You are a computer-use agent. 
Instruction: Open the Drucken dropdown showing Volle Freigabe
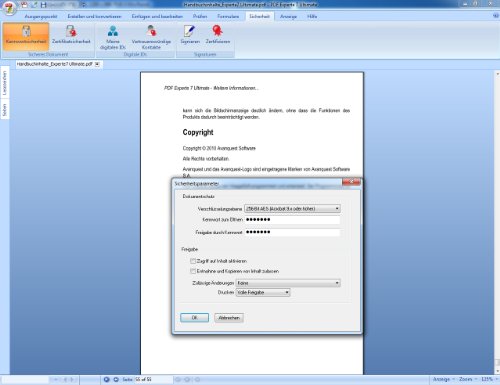coord(263,292)
